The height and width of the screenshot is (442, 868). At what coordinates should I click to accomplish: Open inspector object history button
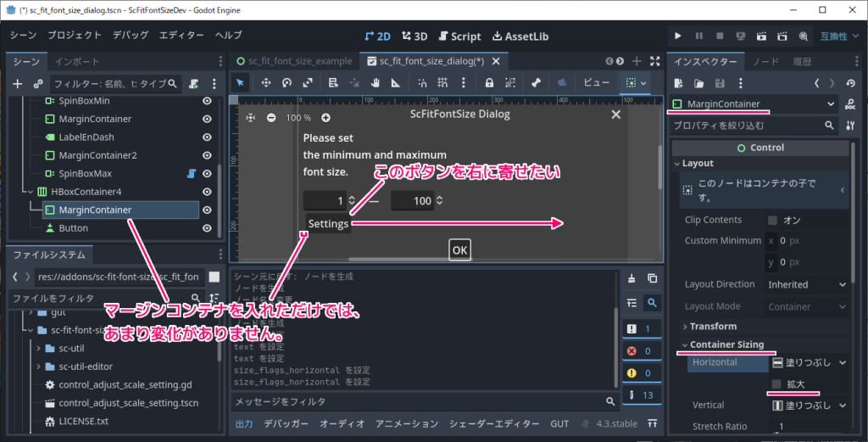(851, 83)
